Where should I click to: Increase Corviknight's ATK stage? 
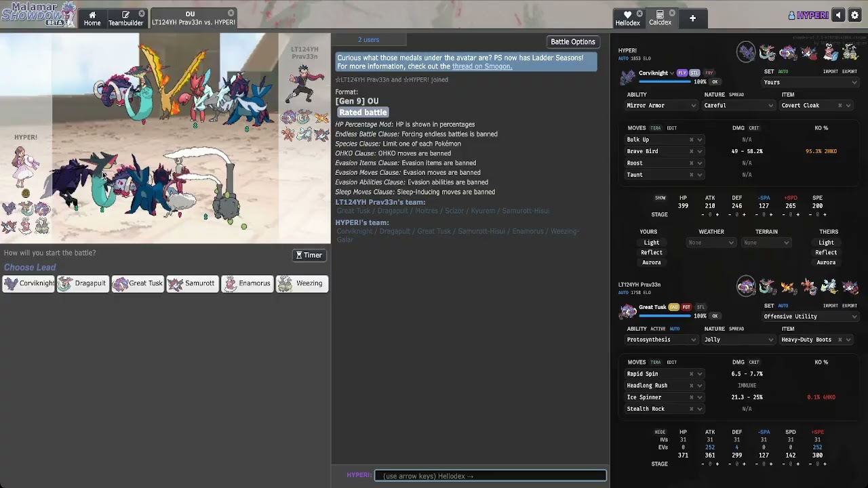(x=717, y=215)
